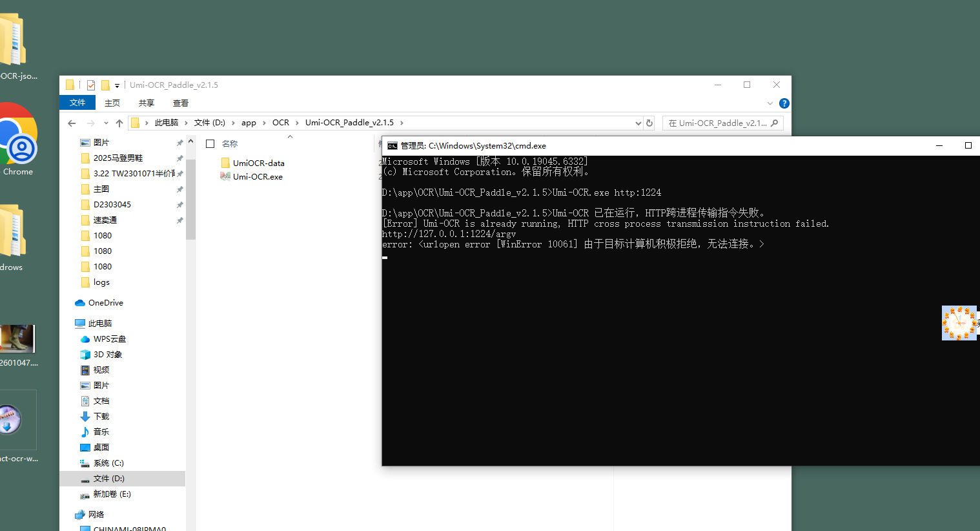Click the pin beside 主图 folder
980x531 pixels.
[179, 189]
